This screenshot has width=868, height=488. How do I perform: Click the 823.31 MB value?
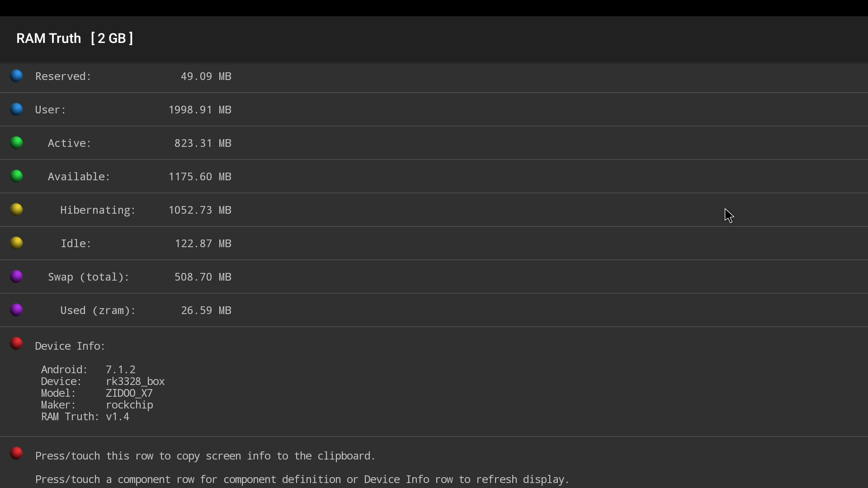pyautogui.click(x=203, y=143)
